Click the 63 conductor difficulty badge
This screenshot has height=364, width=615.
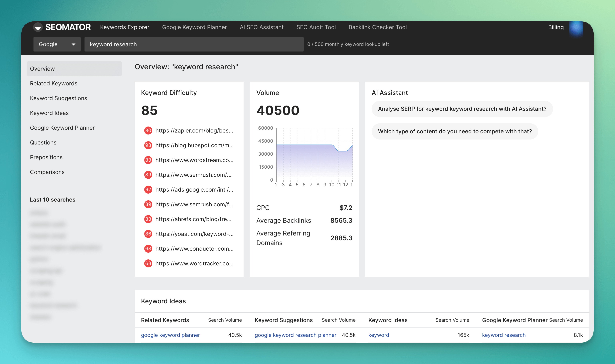tap(148, 248)
